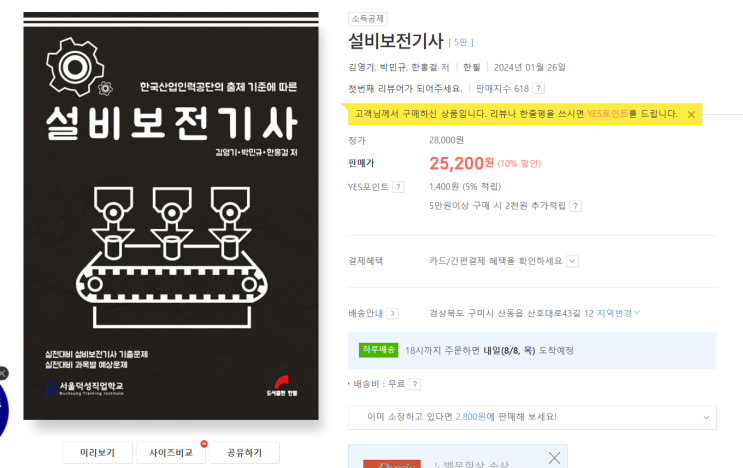The height and width of the screenshot is (468, 743).
Task: Click 첫번째 리뷰어가 되어주세요 review link
Action: [x=405, y=89]
